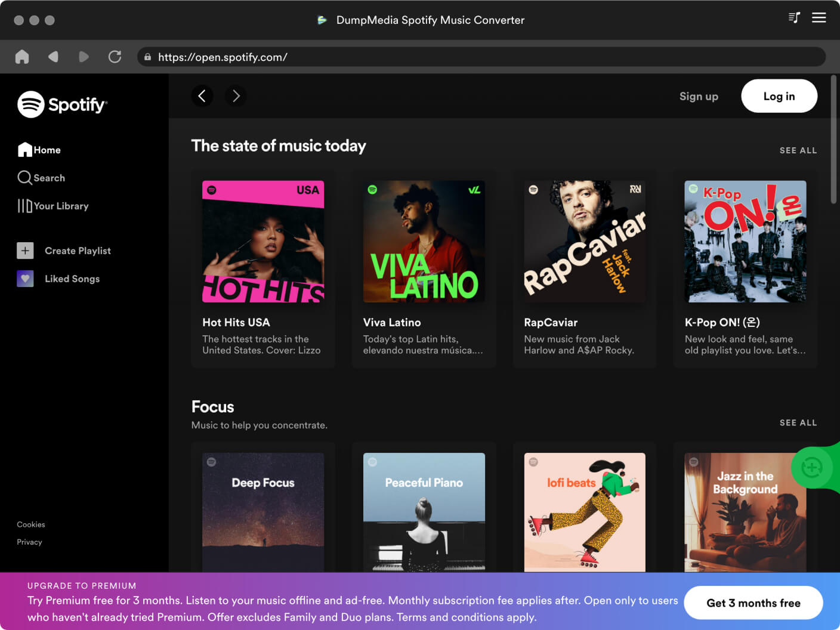Reload the page with the refresh icon
Image resolution: width=840 pixels, height=630 pixels.
tap(115, 57)
